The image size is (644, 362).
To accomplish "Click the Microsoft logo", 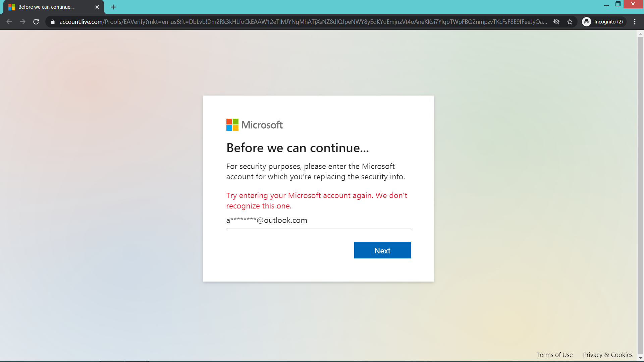I will 255,125.
